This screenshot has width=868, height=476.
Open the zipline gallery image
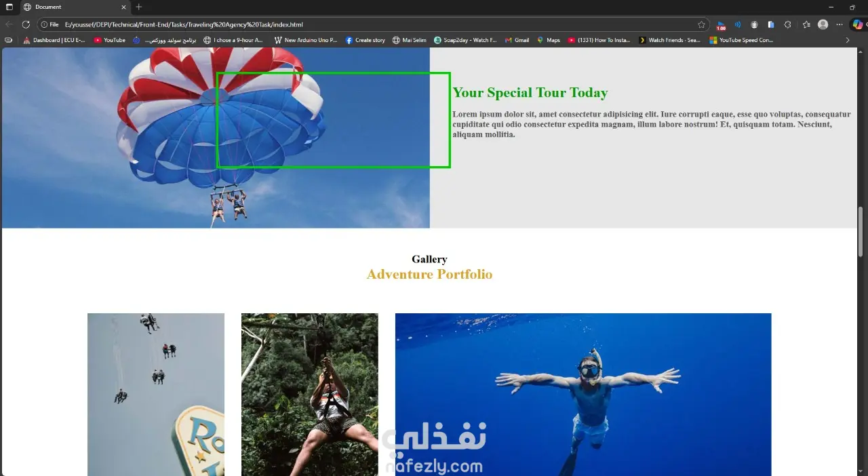310,395
